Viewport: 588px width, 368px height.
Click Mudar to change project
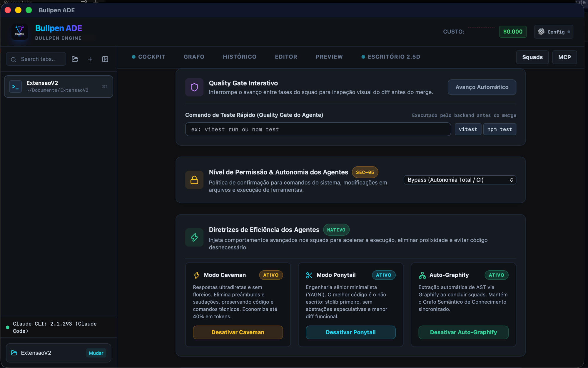pos(96,353)
